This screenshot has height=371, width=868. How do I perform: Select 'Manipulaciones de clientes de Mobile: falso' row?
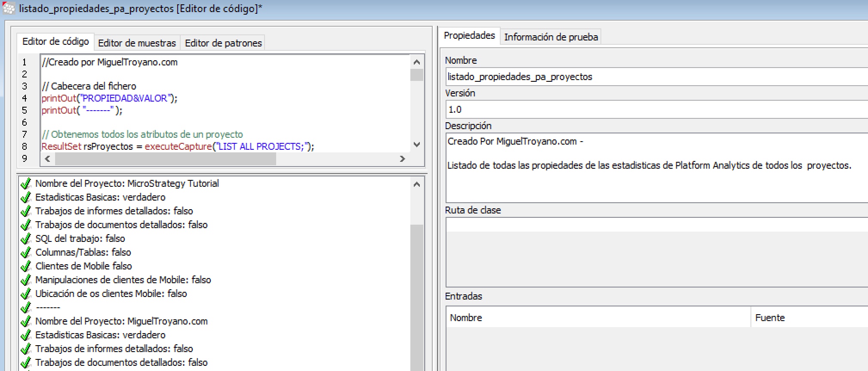click(123, 280)
